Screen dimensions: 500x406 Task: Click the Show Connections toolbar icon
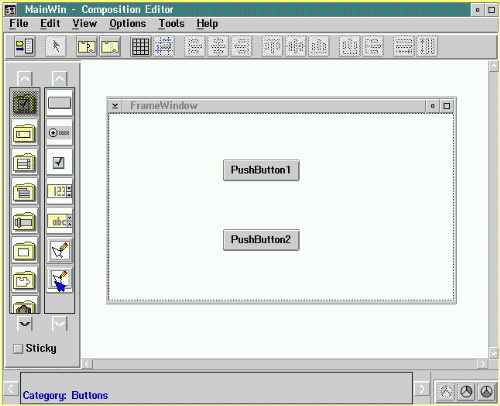pyautogui.click(x=86, y=46)
